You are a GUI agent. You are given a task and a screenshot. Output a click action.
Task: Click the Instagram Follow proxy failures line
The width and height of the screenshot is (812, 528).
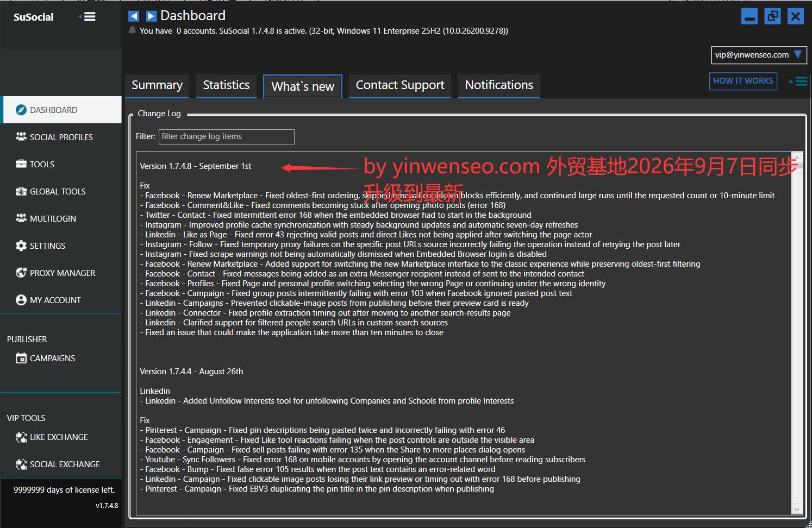(x=410, y=244)
